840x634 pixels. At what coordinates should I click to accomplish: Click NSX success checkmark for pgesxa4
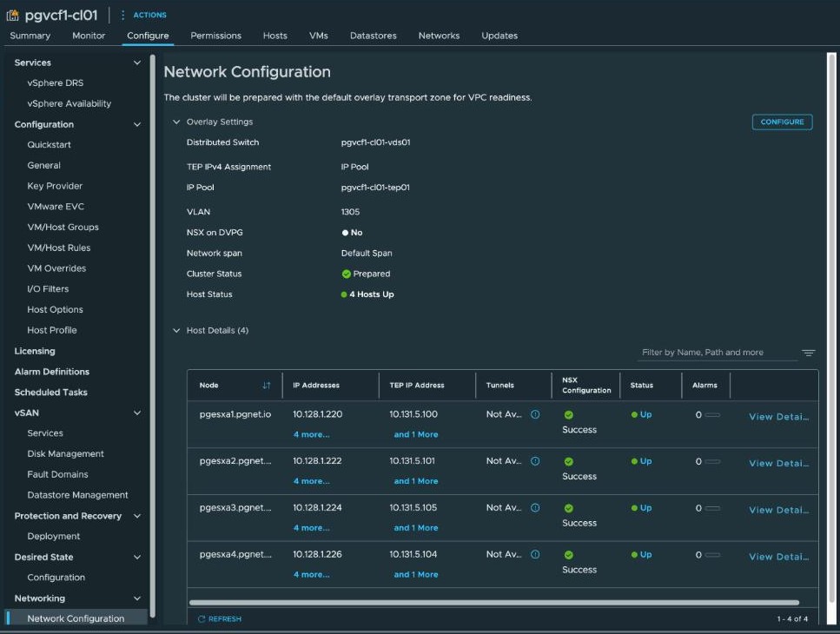568,555
